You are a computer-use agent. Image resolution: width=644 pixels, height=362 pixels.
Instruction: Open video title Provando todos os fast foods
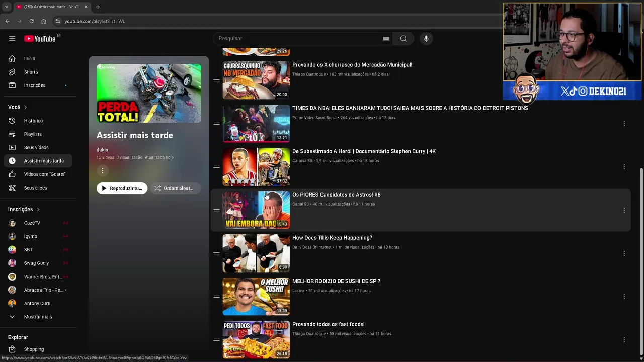[x=329, y=324]
